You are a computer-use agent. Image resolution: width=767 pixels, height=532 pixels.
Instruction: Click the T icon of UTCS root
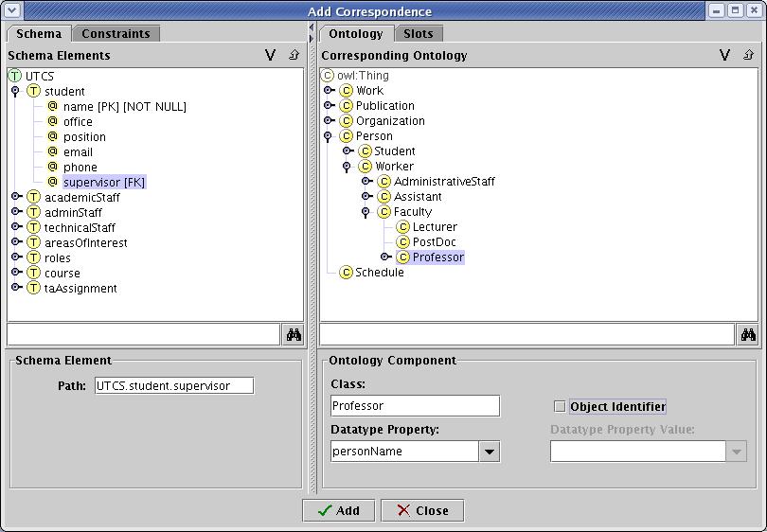pyautogui.click(x=15, y=76)
